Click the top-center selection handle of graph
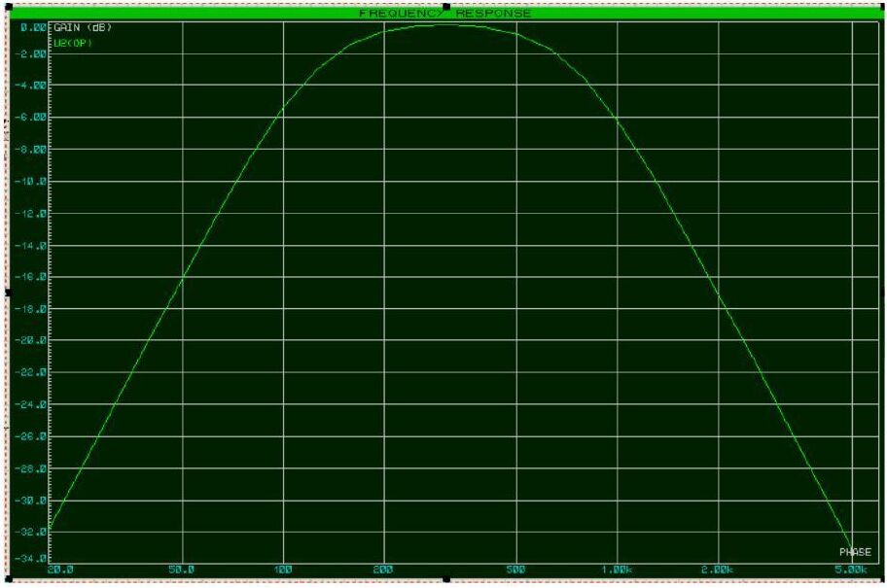The width and height of the screenshot is (887, 588). point(446,7)
